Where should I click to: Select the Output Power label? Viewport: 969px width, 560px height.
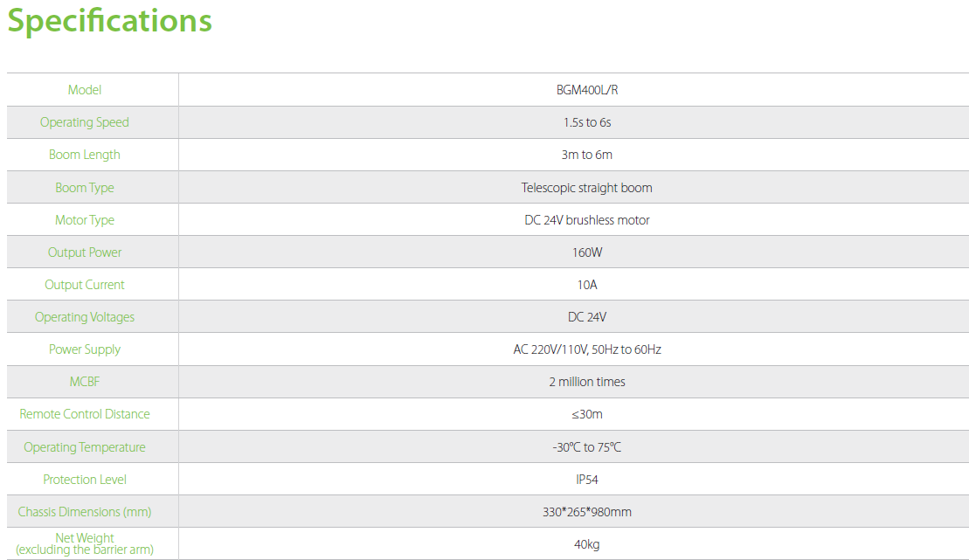(85, 252)
